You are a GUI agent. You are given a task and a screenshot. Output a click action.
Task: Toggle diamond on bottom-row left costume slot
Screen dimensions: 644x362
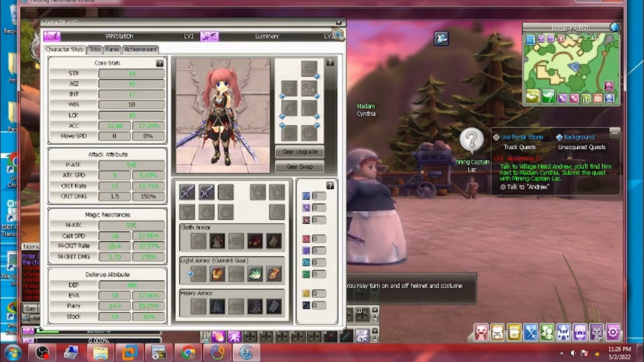282,125
